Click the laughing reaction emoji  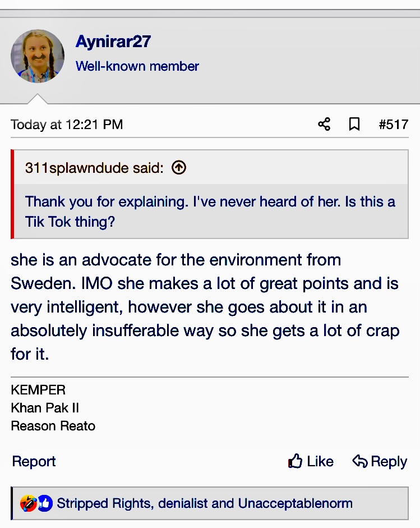point(27,503)
